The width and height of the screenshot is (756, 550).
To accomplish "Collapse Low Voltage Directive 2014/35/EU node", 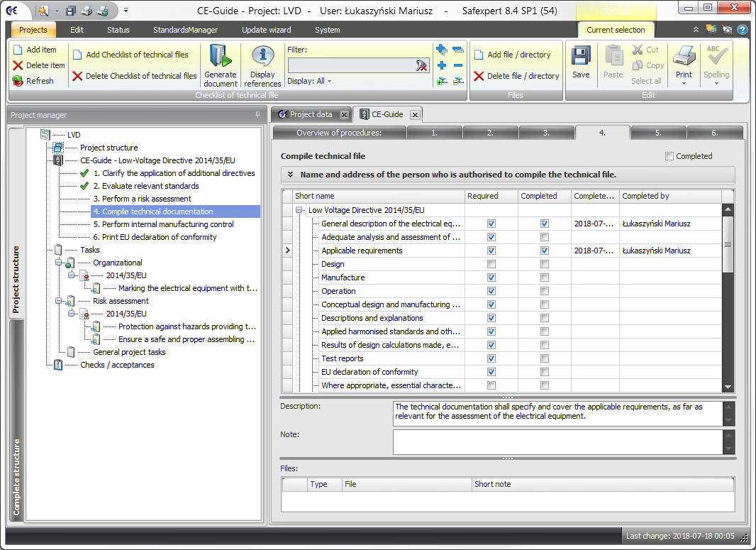I will [300, 210].
